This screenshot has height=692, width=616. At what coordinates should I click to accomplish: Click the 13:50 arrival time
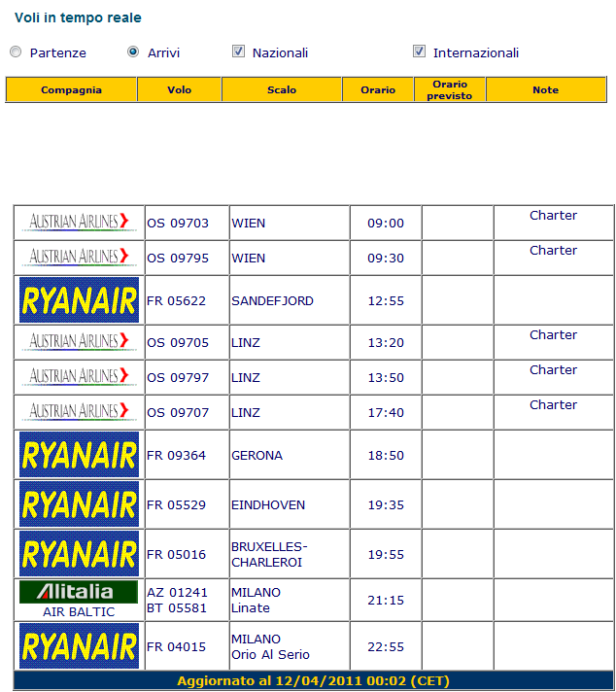[386, 377]
